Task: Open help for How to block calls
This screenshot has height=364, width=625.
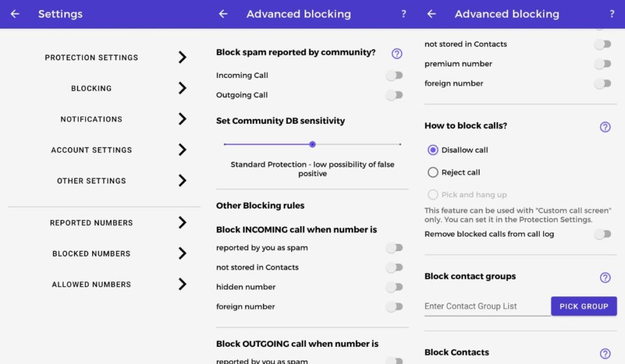Action: pos(605,127)
